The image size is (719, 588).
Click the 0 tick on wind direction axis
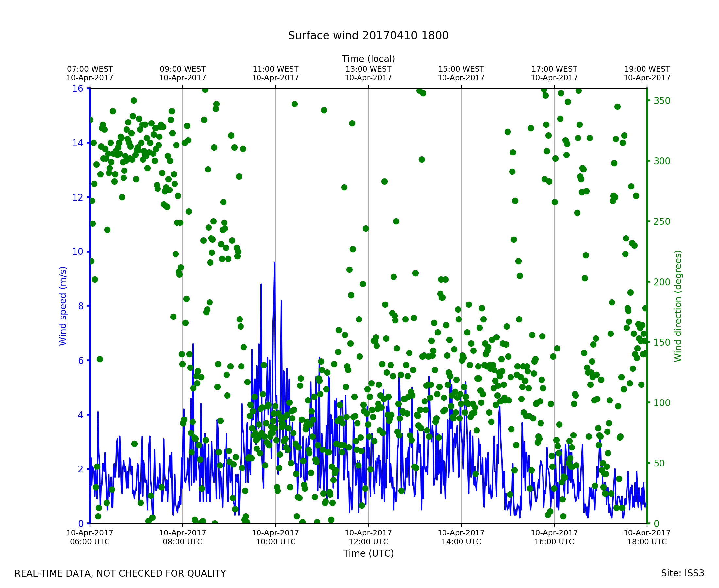pos(656,524)
